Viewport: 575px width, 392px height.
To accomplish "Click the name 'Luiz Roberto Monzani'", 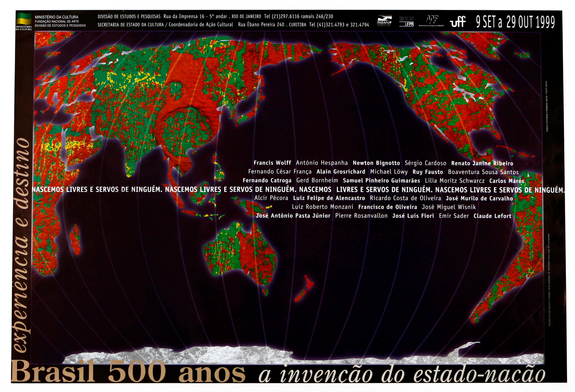I will pos(322,207).
